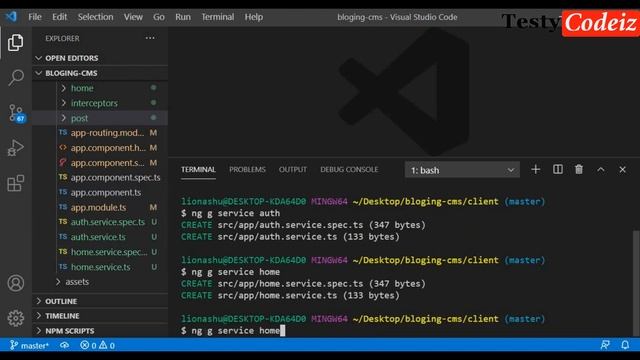The height and width of the screenshot is (360, 640).
Task: Create a new terminal with plus icon
Action: click(x=536, y=169)
